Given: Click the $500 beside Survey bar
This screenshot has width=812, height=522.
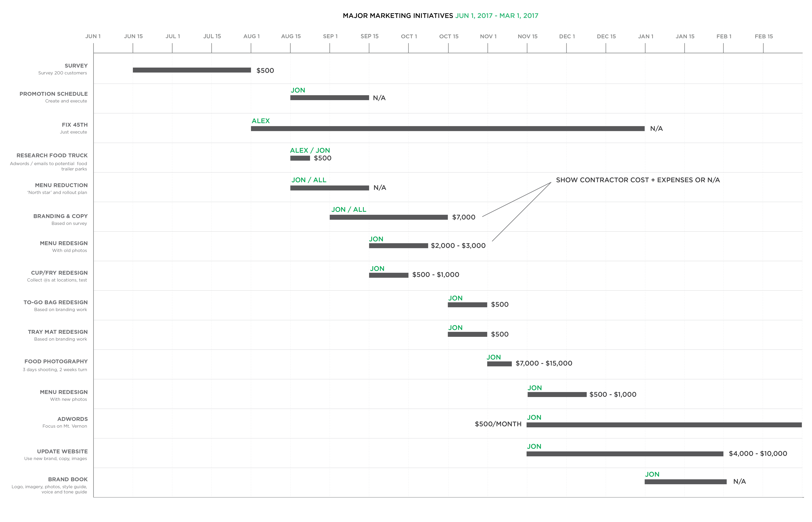Looking at the screenshot, I should pyautogui.click(x=265, y=70).
